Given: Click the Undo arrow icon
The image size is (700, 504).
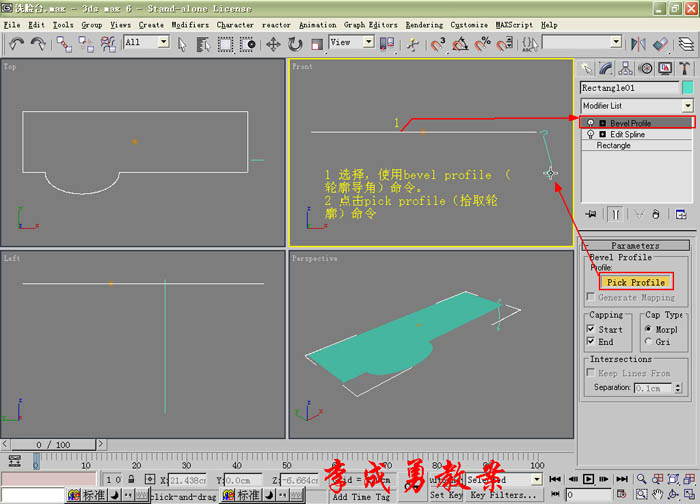Looking at the screenshot, I should (17, 44).
